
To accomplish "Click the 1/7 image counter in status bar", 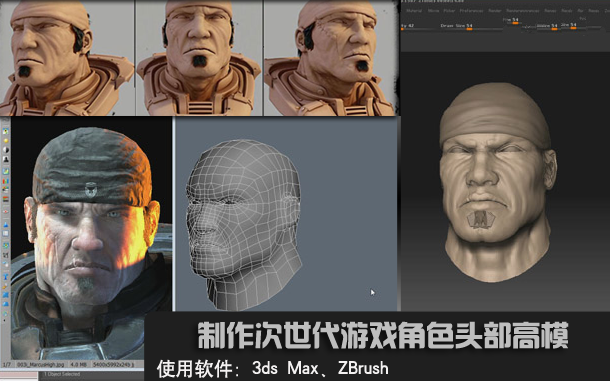I will coord(7,365).
